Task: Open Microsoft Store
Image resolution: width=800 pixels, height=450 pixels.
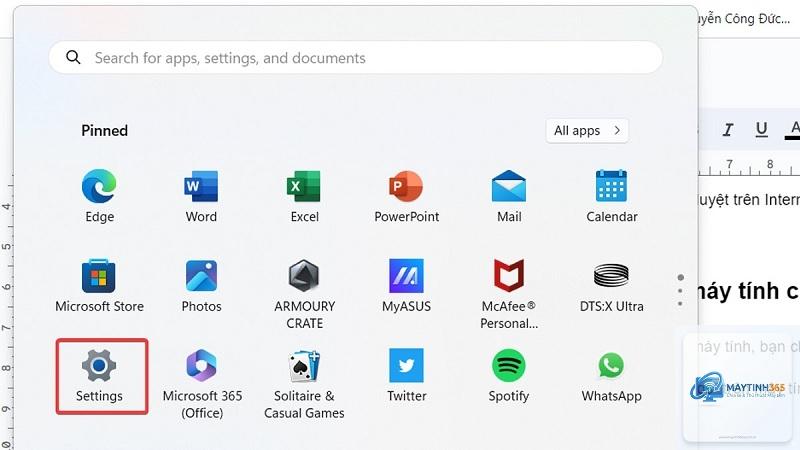Action: coord(99,286)
